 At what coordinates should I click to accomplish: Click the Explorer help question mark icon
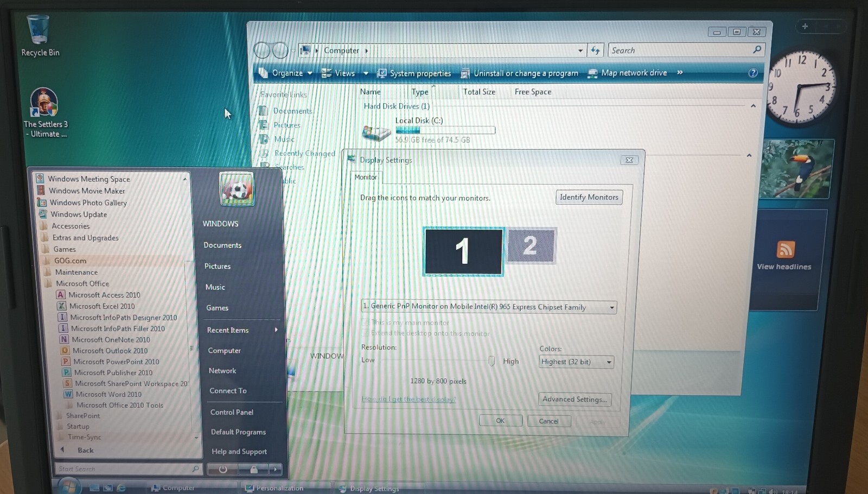753,73
